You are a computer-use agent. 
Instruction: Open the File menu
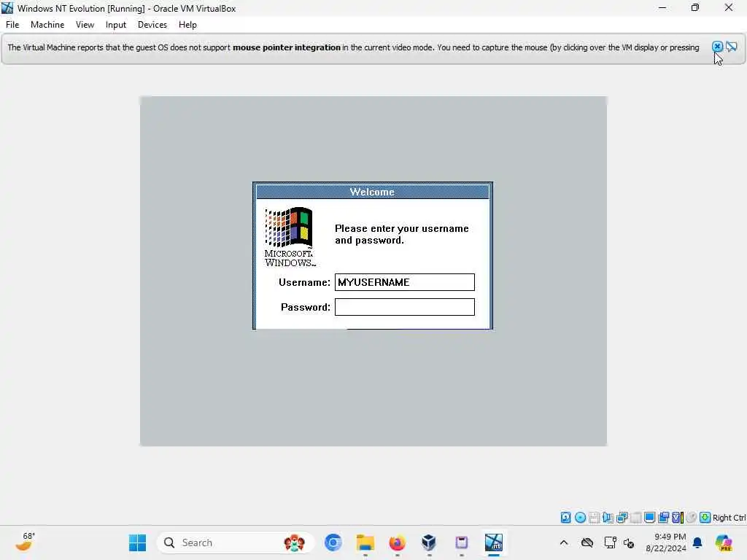click(12, 25)
